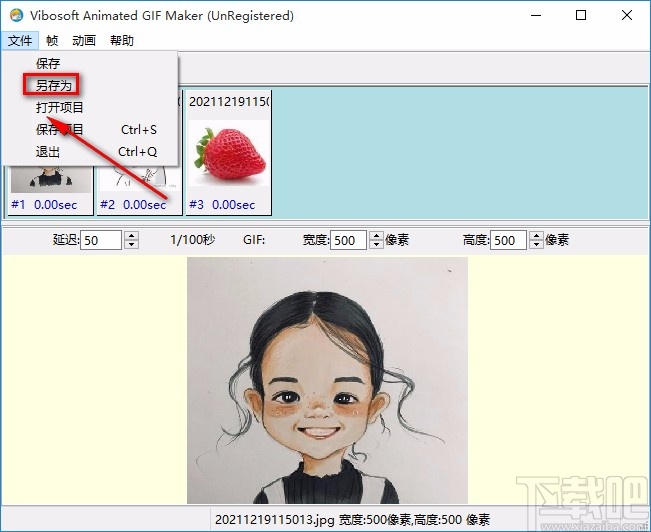Click the GIF: label

coord(254,240)
